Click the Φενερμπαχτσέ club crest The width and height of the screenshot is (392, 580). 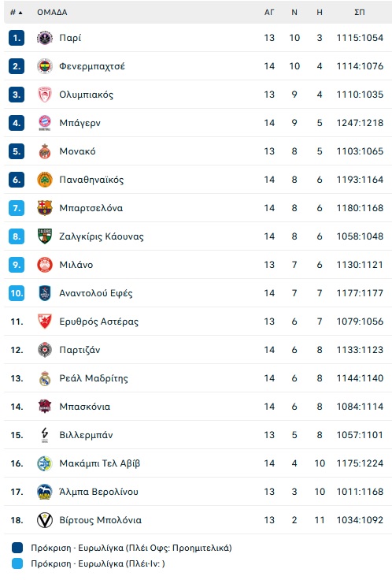coord(45,66)
